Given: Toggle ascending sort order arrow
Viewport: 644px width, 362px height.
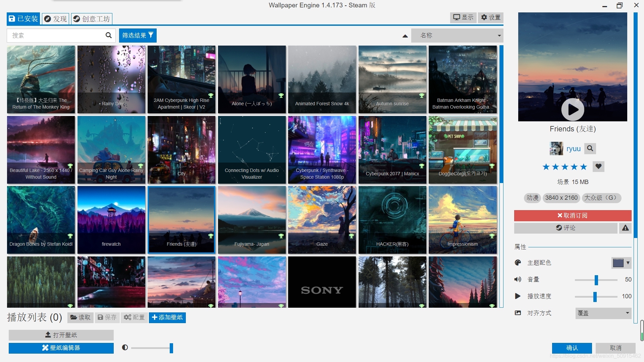Looking at the screenshot, I should (x=405, y=36).
